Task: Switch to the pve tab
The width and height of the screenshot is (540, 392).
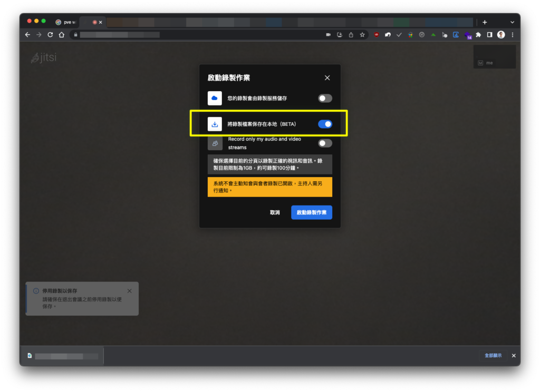Action: [x=66, y=22]
